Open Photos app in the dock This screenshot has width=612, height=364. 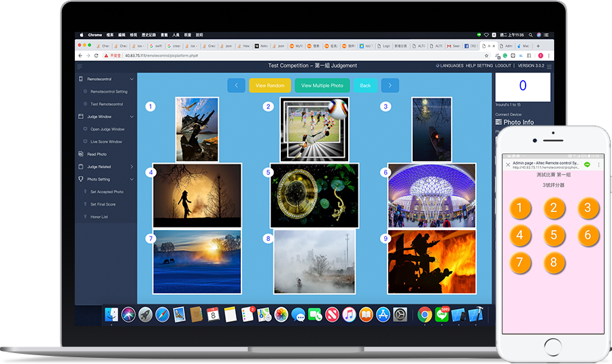pos(281,314)
